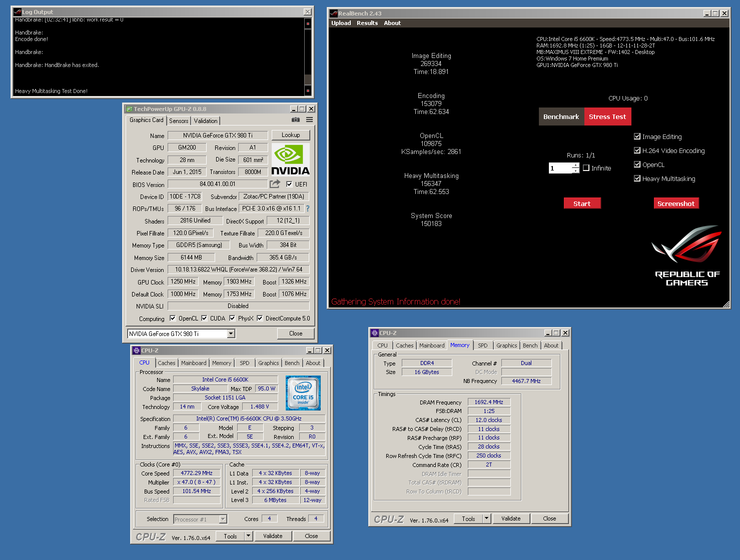Click the RealBench window resize grip
740x560 pixels.
coord(726,304)
